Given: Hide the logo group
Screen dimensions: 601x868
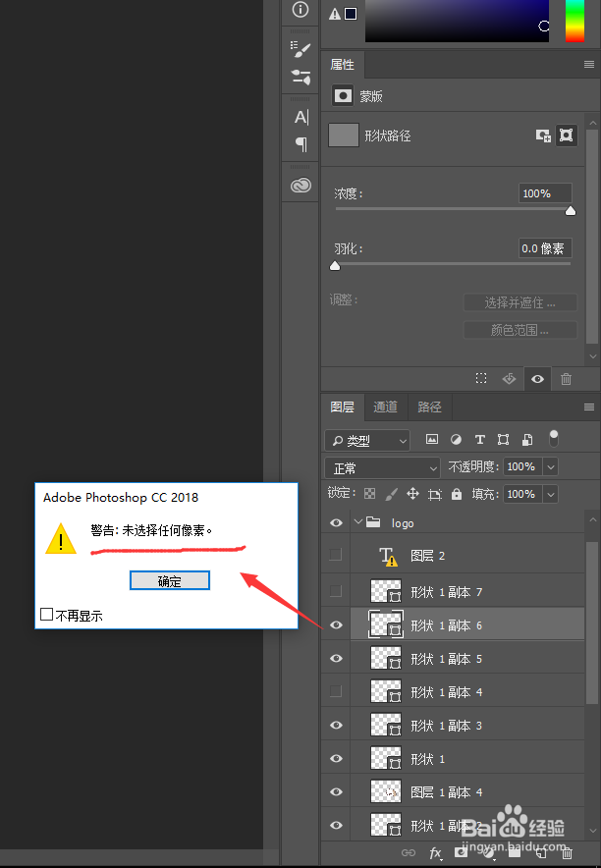Looking at the screenshot, I should 336,523.
